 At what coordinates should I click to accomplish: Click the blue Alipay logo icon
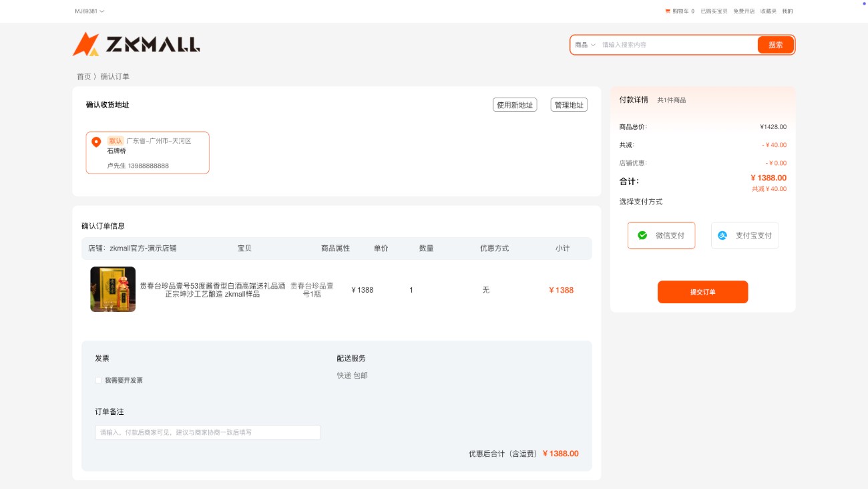coord(722,235)
